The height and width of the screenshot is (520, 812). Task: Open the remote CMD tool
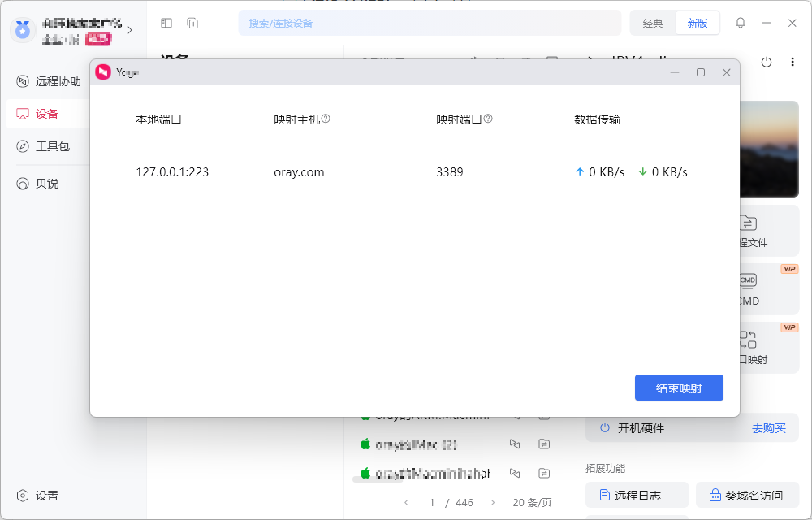[x=768, y=289]
